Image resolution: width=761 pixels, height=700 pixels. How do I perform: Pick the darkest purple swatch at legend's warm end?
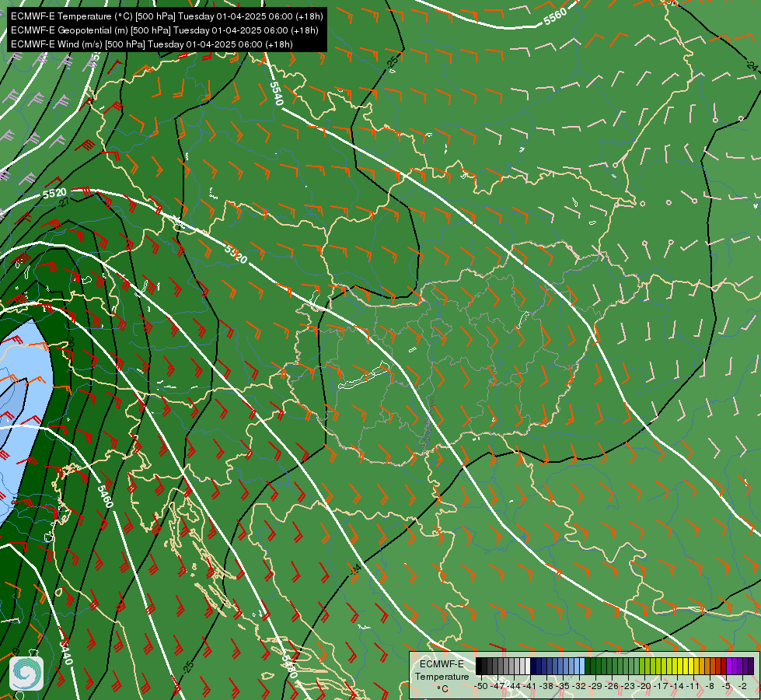click(x=752, y=666)
